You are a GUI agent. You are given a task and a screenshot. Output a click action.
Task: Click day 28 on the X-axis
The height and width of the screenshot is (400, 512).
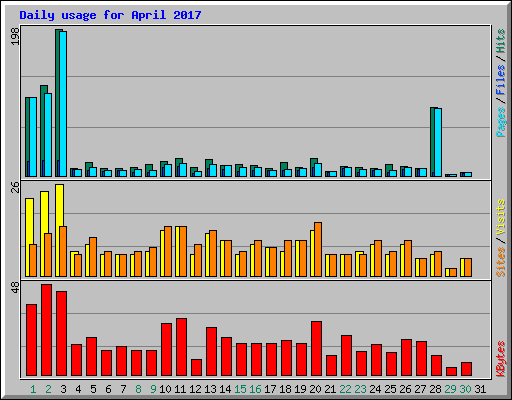(x=435, y=389)
